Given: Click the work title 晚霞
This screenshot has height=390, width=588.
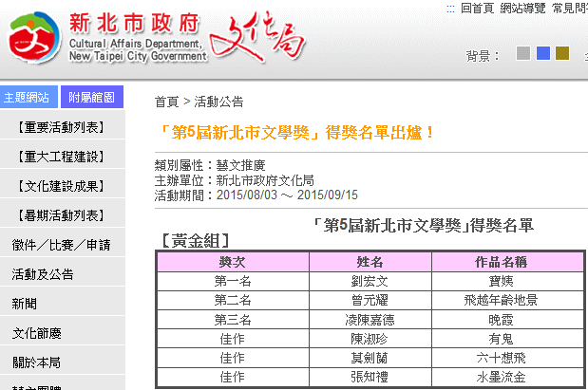Looking at the screenshot, I should click(x=501, y=320).
